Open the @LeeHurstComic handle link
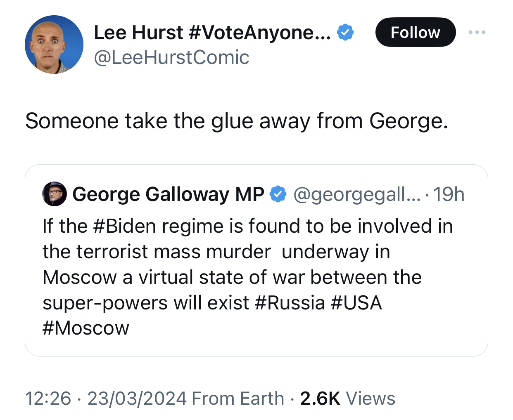The height and width of the screenshot is (420, 513). (x=171, y=57)
